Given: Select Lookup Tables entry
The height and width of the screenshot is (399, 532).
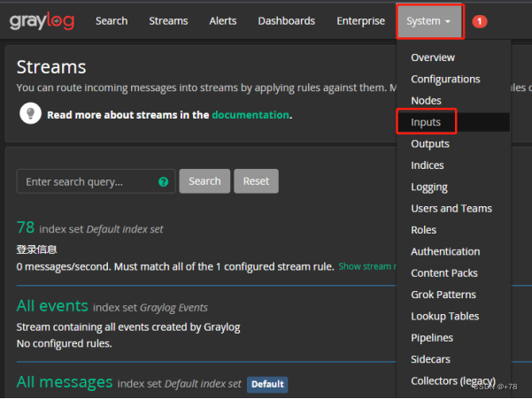Looking at the screenshot, I should click(x=444, y=317).
